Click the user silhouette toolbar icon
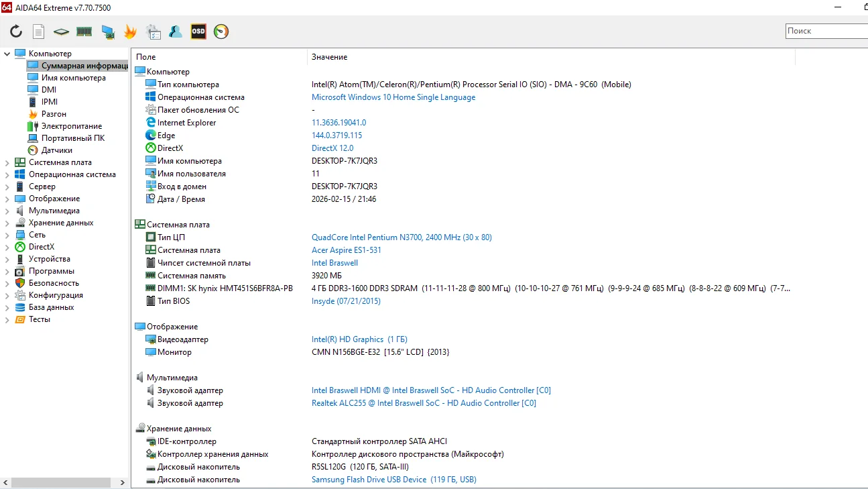 (176, 32)
